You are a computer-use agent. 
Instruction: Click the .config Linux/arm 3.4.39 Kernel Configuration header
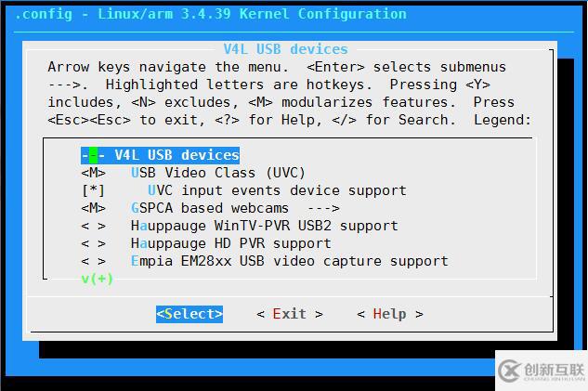tap(211, 14)
